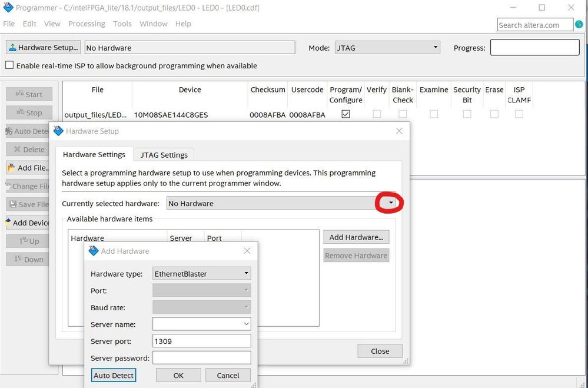
Task: Click the Save File button
Action: point(28,204)
